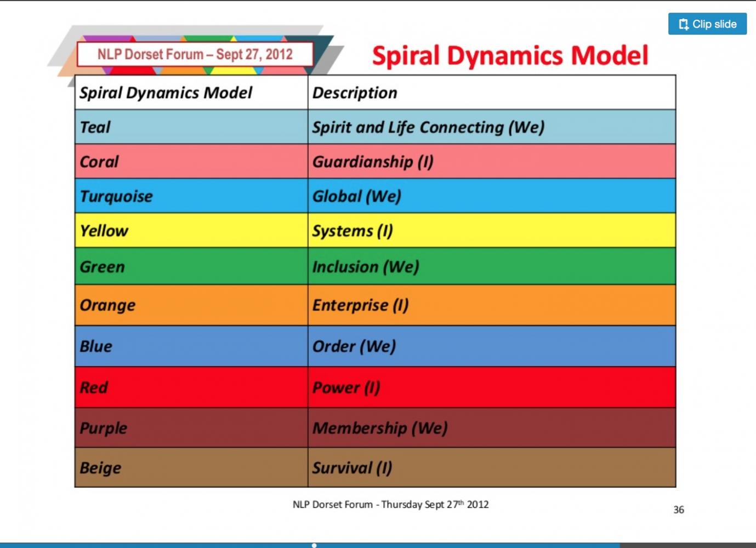Screen dimensions: 756x548
Task: Select the 'Red' table cell
Action: tap(191, 387)
